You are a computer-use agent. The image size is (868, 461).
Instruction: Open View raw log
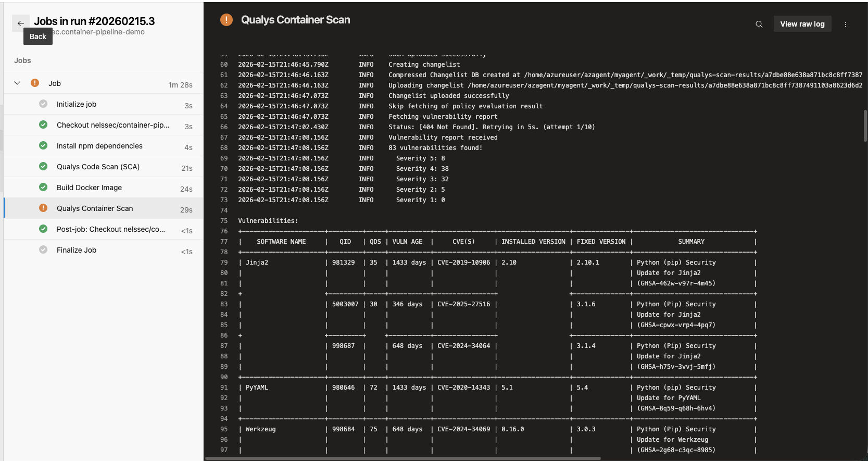(802, 24)
